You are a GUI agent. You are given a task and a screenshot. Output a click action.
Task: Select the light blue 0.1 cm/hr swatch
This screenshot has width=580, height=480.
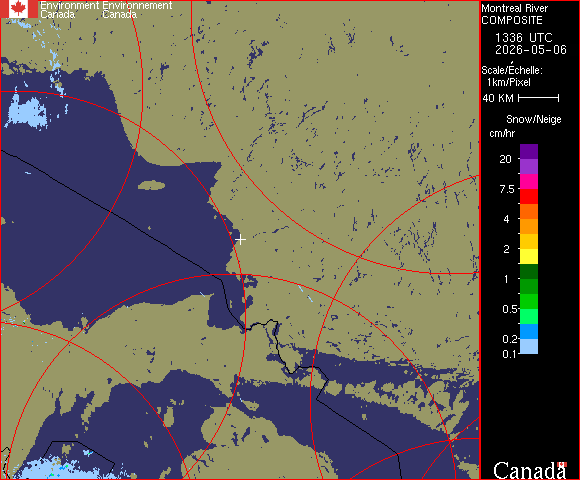(x=529, y=347)
